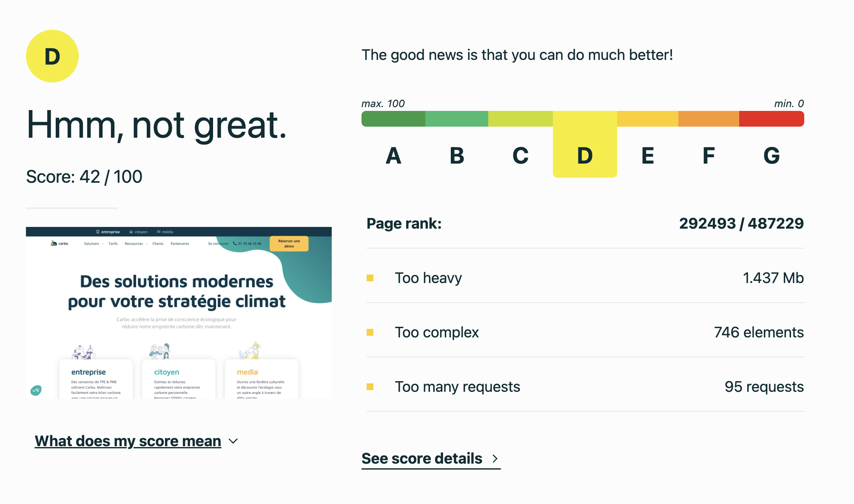Click the carbo logo in the preview
Viewport: 854px width, 504px height.
point(60,244)
